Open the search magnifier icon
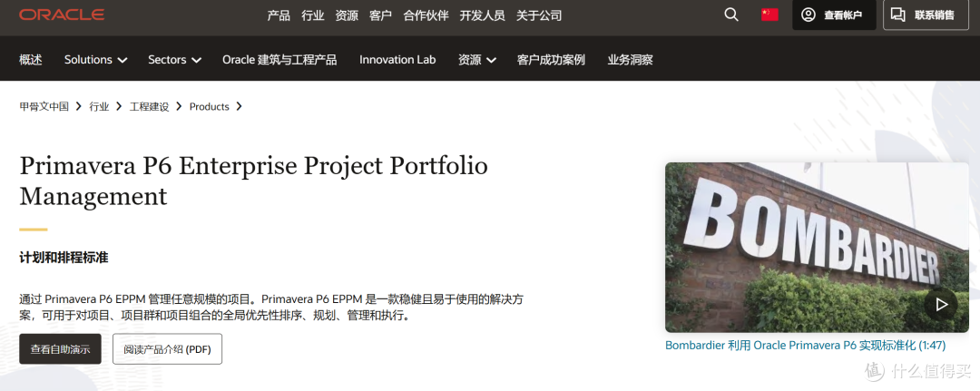Screen dimensions: 980x391 point(731,15)
